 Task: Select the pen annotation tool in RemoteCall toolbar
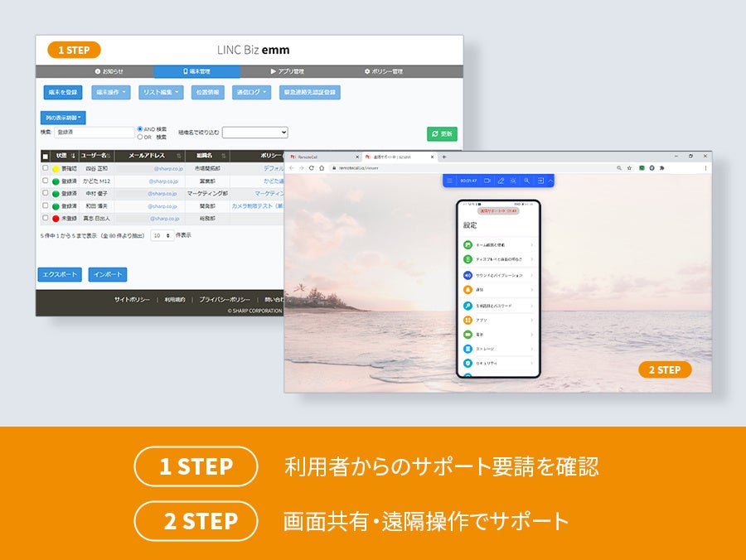pyautogui.click(x=501, y=181)
